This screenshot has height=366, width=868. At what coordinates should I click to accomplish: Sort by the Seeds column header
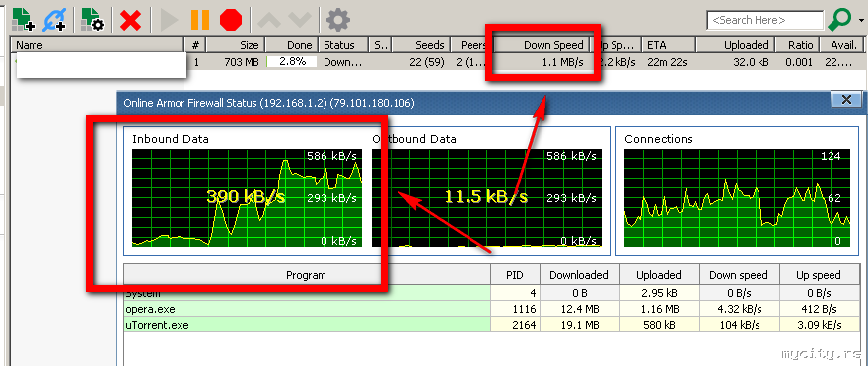pyautogui.click(x=421, y=45)
